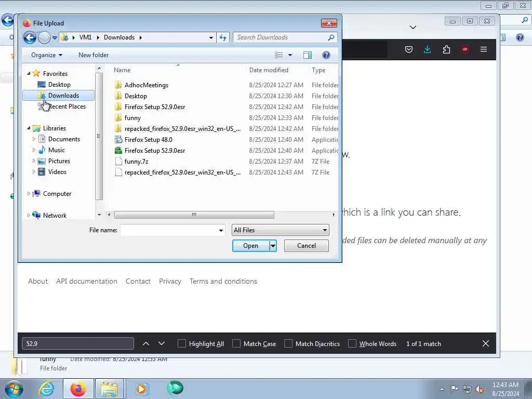
Task: Click the muted volume tray icon
Action: pos(480,389)
